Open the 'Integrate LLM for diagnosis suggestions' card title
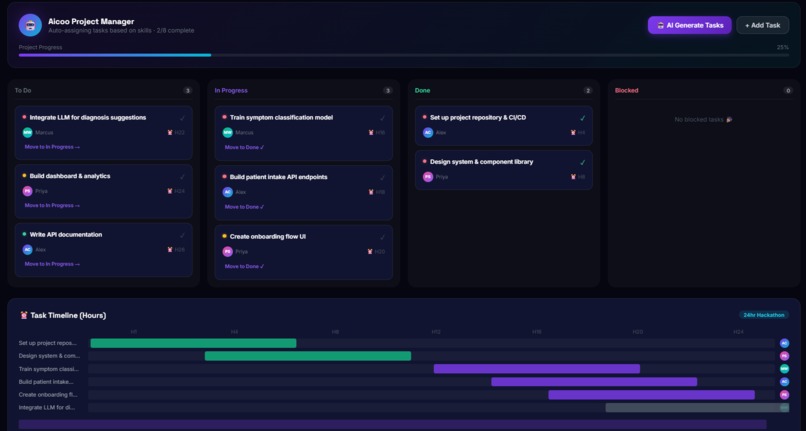 tap(87, 118)
